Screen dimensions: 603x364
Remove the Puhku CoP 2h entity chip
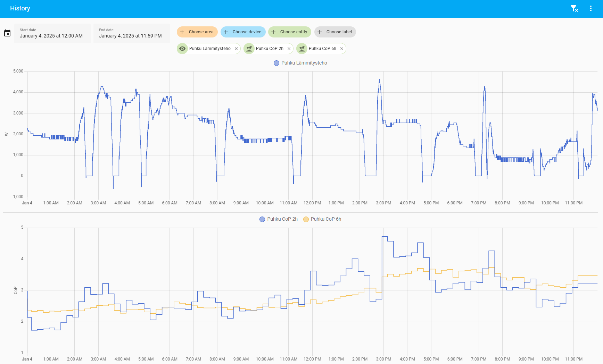[x=289, y=49]
